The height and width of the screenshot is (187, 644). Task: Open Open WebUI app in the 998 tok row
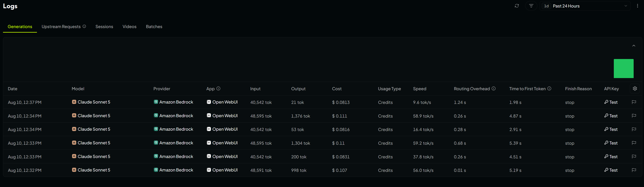222,170
